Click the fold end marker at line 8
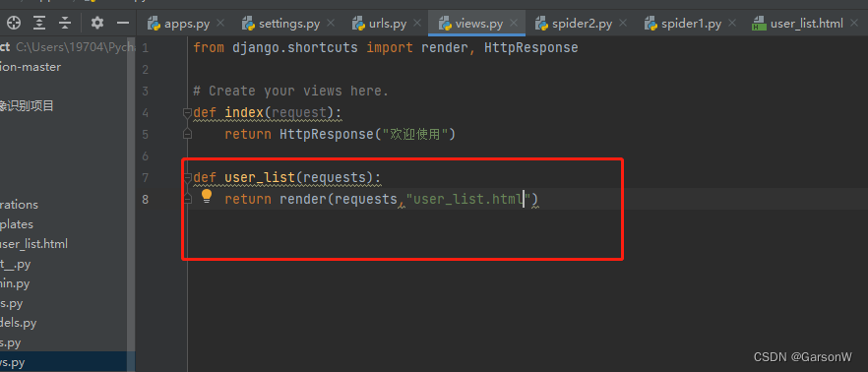868x372 pixels. pos(187,198)
